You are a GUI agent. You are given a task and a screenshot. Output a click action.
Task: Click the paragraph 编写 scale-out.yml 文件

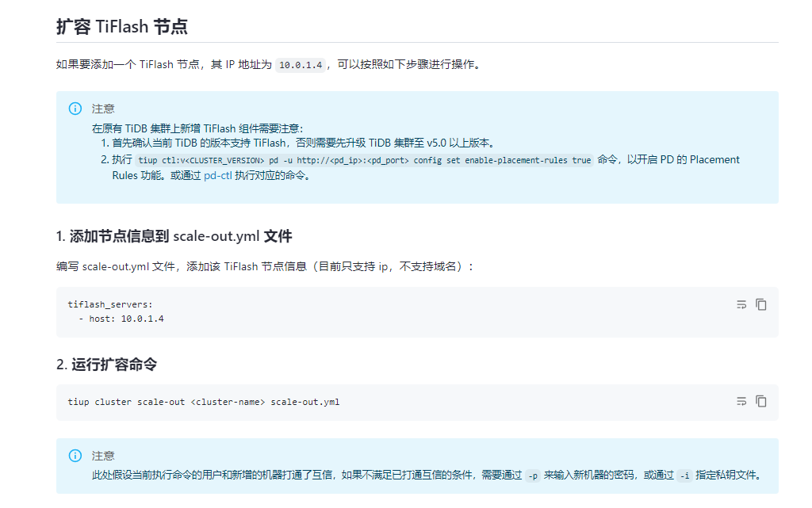[265, 267]
